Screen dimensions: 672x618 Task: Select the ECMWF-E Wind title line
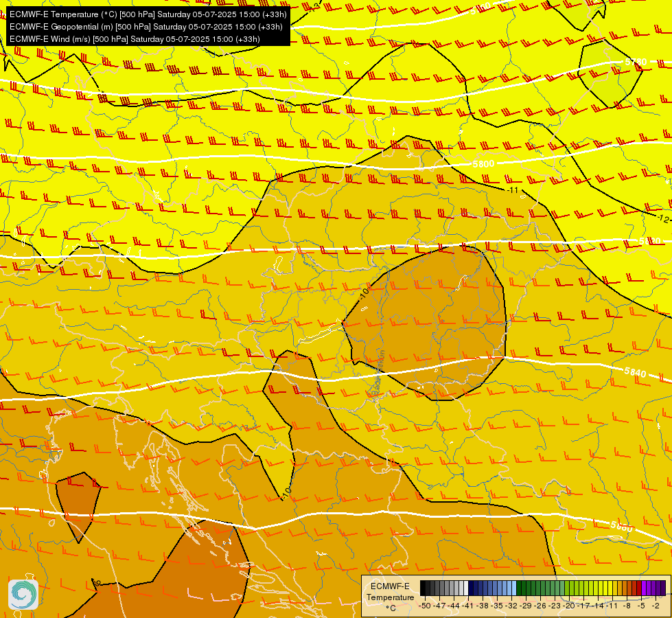click(x=135, y=39)
